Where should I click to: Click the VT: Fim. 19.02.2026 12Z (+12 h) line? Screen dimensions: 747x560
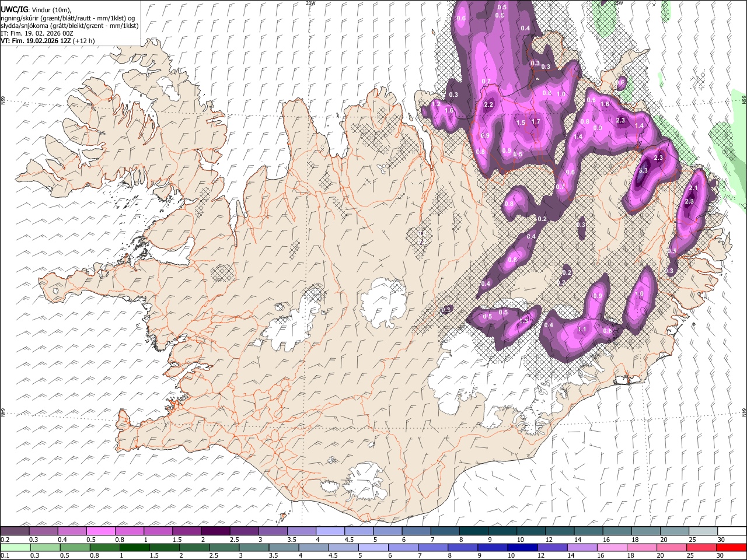click(47, 41)
